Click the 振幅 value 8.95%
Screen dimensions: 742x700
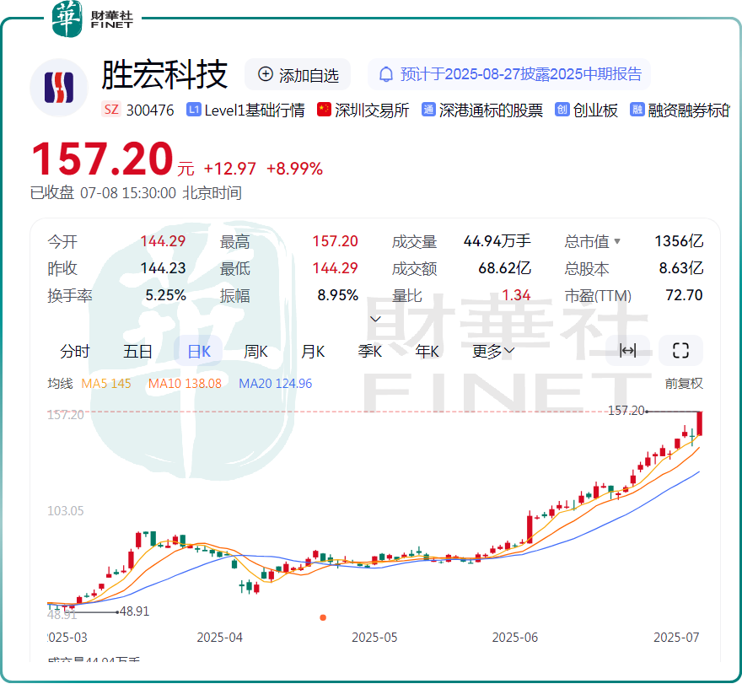pos(338,295)
